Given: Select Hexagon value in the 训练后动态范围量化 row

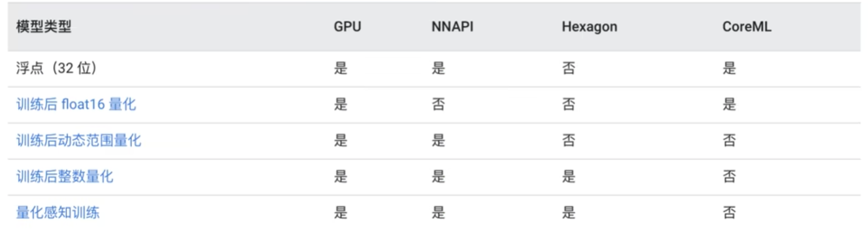Looking at the screenshot, I should point(569,140).
